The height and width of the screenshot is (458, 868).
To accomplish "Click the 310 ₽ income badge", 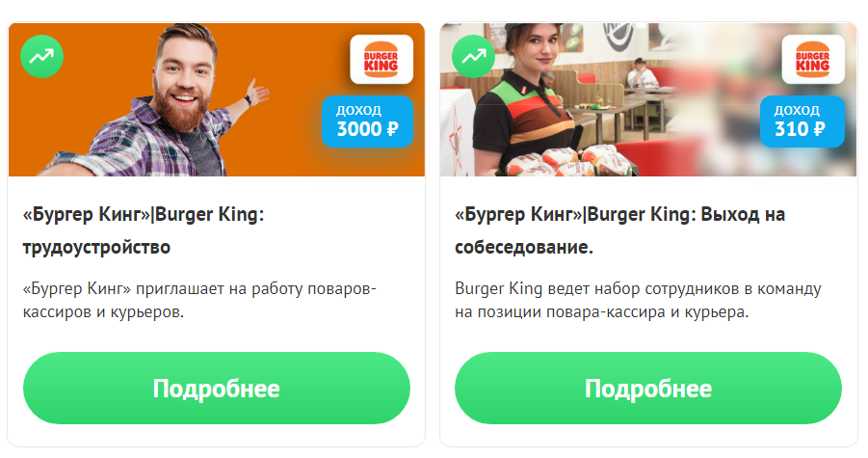I will coord(802,121).
